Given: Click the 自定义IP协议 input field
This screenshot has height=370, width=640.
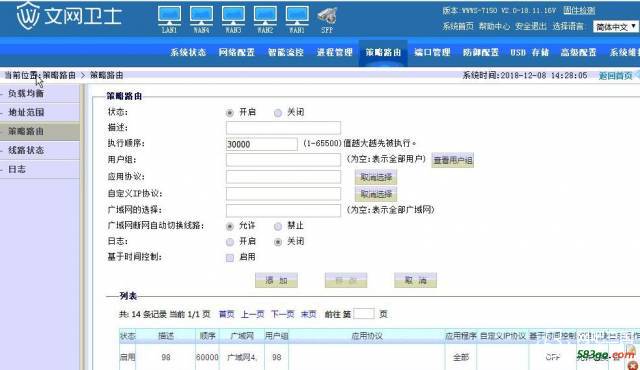Looking at the screenshot, I should point(283,193).
